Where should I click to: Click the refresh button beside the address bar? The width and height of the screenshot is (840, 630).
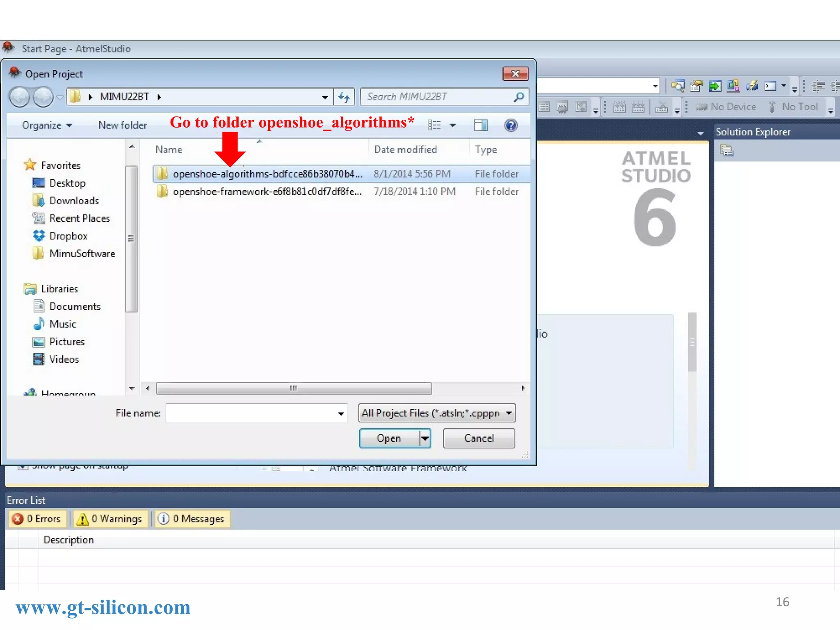tap(344, 97)
